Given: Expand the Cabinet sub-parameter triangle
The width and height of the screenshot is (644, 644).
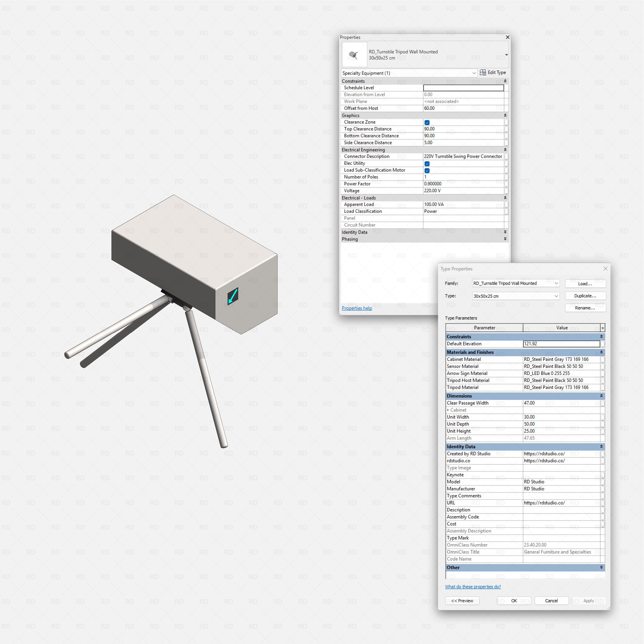Looking at the screenshot, I should (448, 410).
